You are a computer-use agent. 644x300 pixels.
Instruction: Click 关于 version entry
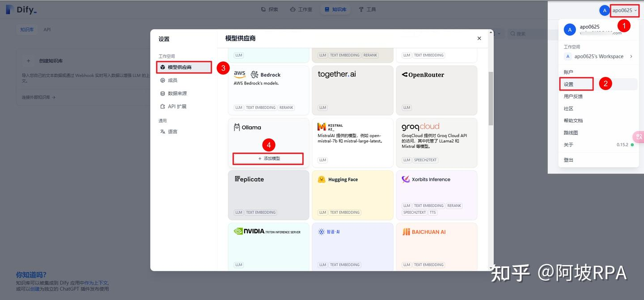coord(598,145)
